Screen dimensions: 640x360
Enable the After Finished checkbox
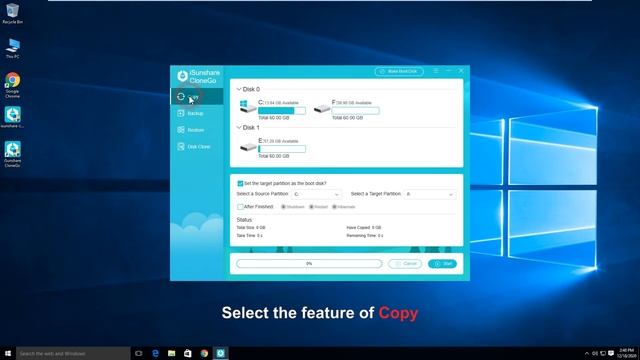[240, 207]
